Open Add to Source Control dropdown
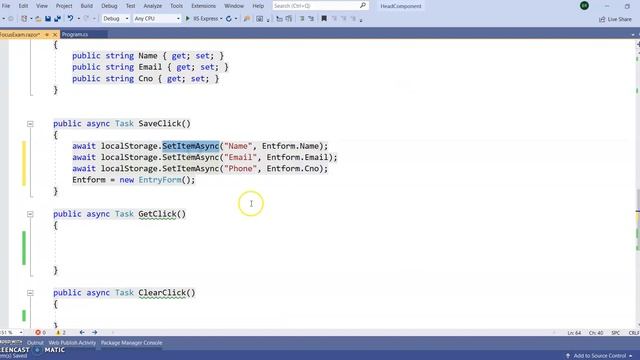The image size is (640, 360). click(631, 356)
